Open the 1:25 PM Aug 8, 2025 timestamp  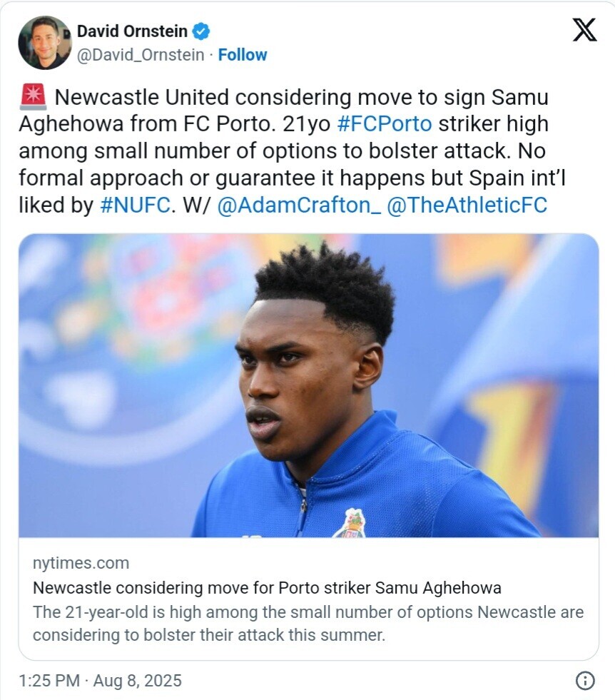click(100, 680)
